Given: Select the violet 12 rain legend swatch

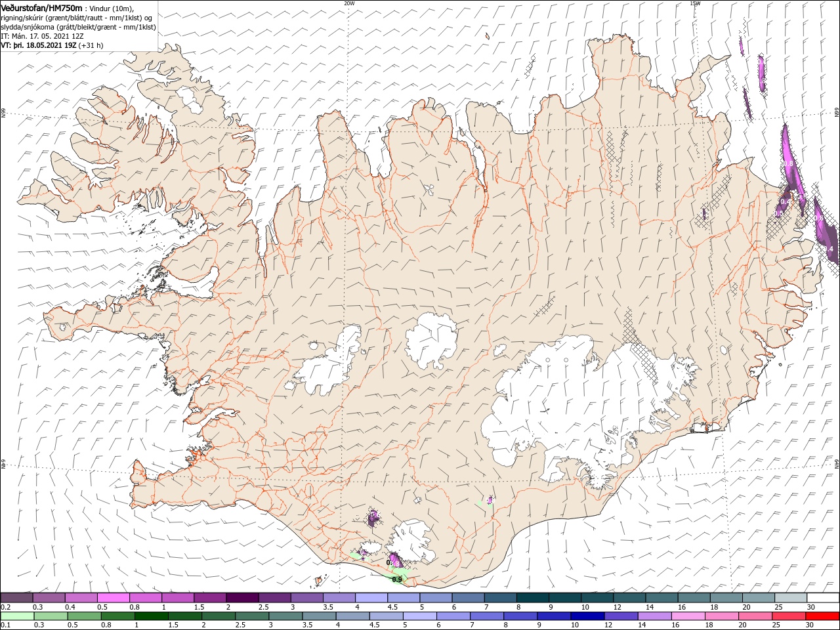Looking at the screenshot, I should tap(620, 616).
